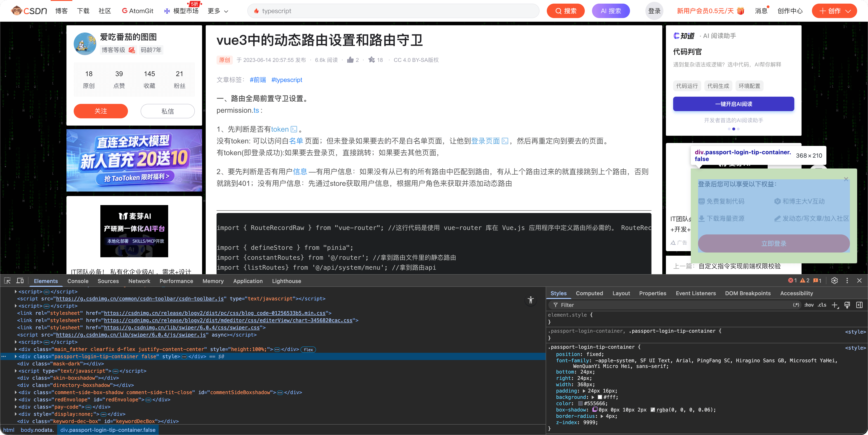Screen dimensions: 868x435
Task: Expand the main_father div node
Action: 16,349
